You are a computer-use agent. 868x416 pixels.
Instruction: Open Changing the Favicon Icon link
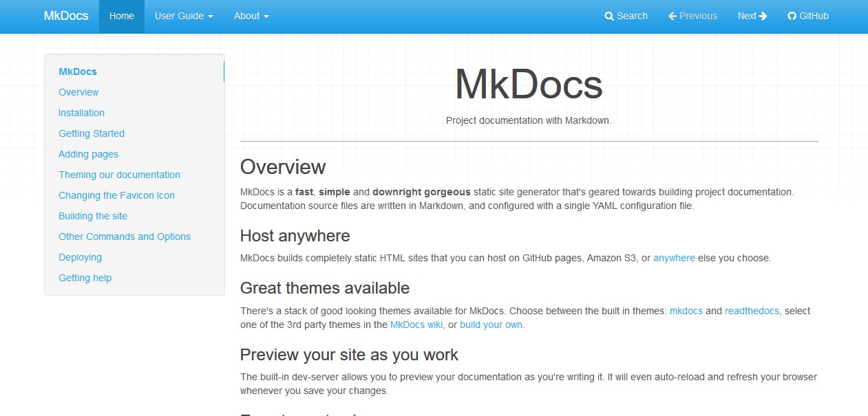pos(116,195)
